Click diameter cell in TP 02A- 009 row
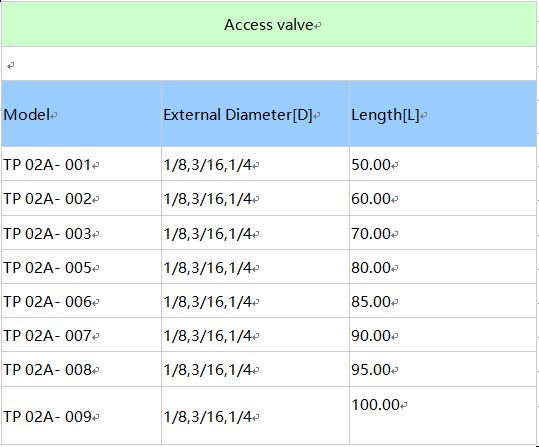 click(x=255, y=416)
